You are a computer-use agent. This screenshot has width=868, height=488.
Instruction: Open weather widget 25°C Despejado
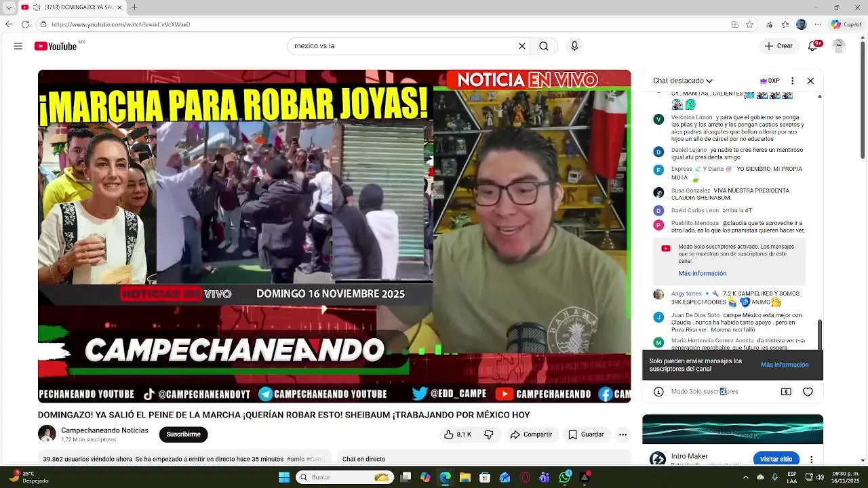tap(29, 477)
